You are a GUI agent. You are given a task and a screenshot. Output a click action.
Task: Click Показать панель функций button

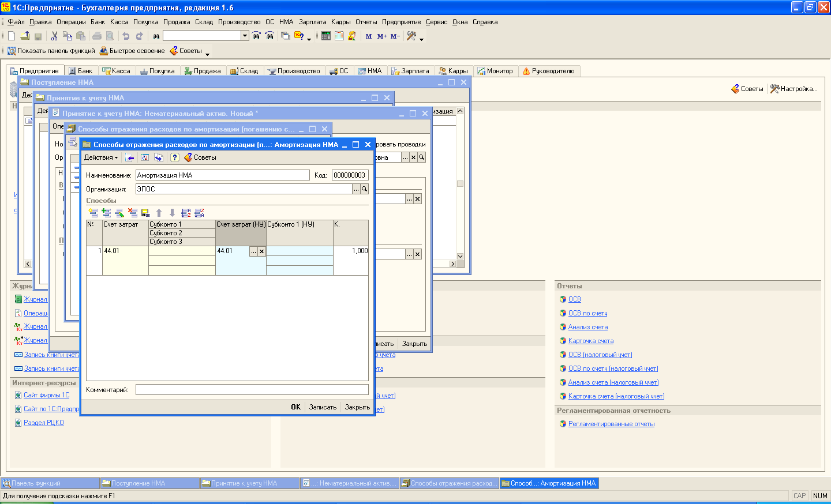tap(51, 51)
